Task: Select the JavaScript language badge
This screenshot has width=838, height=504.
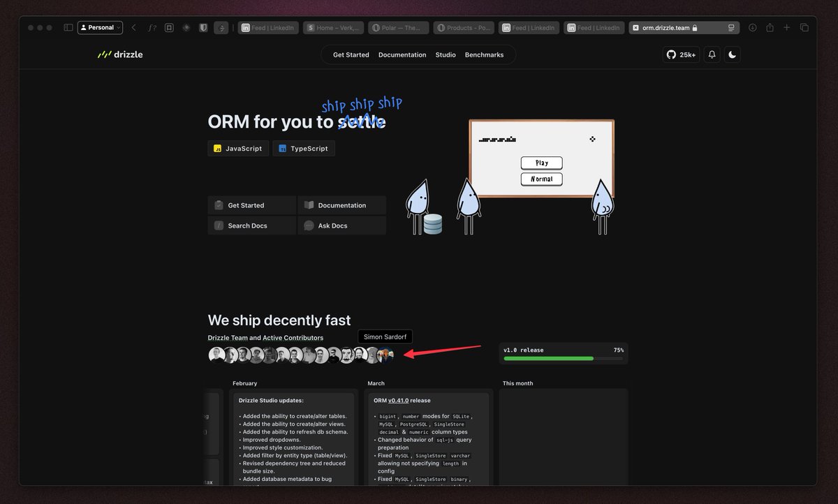Action: click(237, 148)
